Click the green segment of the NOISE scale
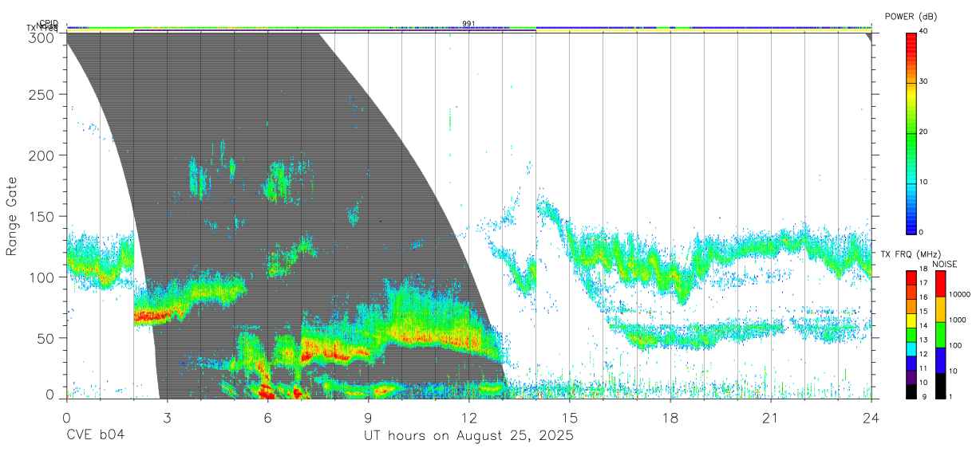 pos(940,334)
